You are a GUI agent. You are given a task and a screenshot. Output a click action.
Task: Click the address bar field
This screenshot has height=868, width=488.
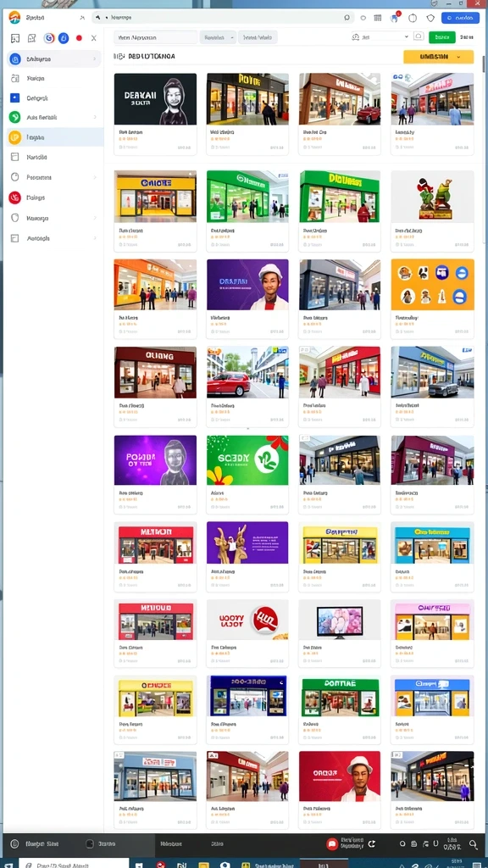pyautogui.click(x=223, y=18)
